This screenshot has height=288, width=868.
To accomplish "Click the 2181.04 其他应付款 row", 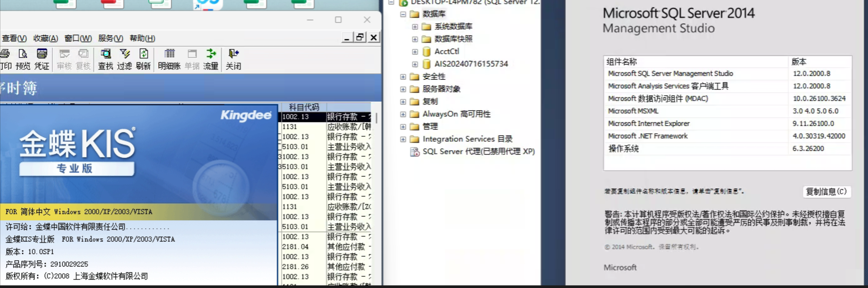I will tap(326, 247).
